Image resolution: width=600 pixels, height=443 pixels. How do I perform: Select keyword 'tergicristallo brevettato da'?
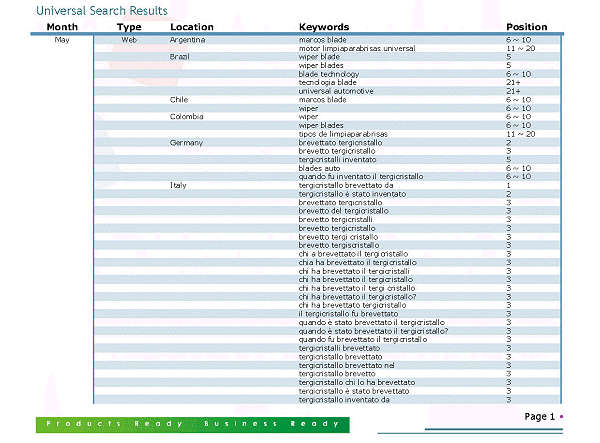pyautogui.click(x=346, y=185)
